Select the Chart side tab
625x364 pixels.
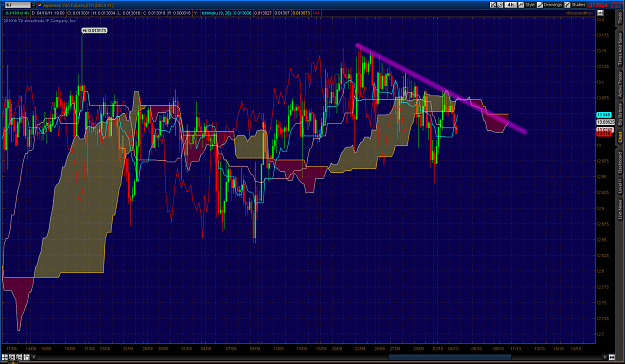click(620, 137)
